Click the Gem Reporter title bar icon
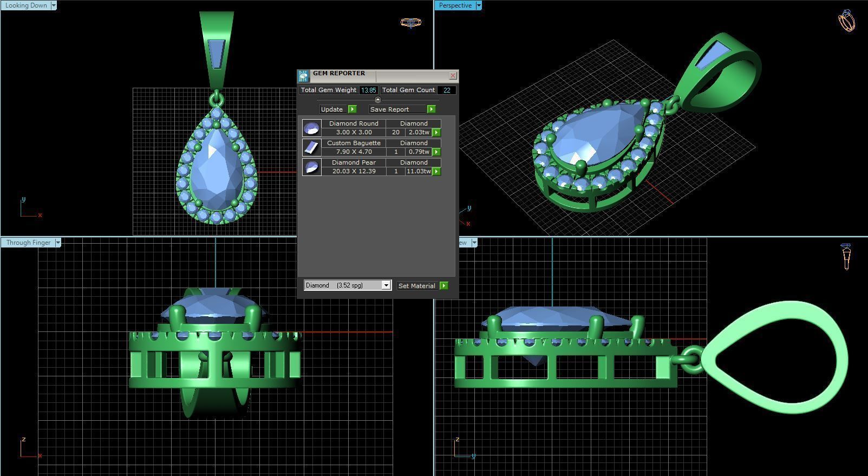Viewport: 868px width, 476px height. 303,76
